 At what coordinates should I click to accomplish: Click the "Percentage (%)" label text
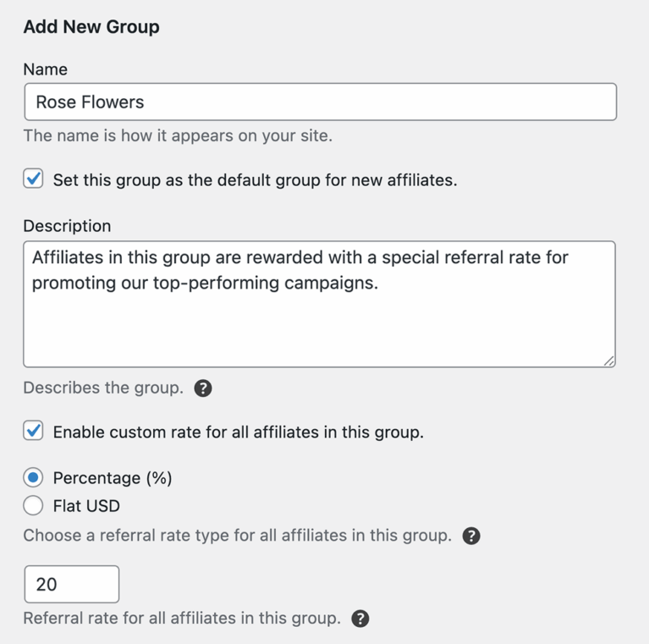tap(113, 478)
